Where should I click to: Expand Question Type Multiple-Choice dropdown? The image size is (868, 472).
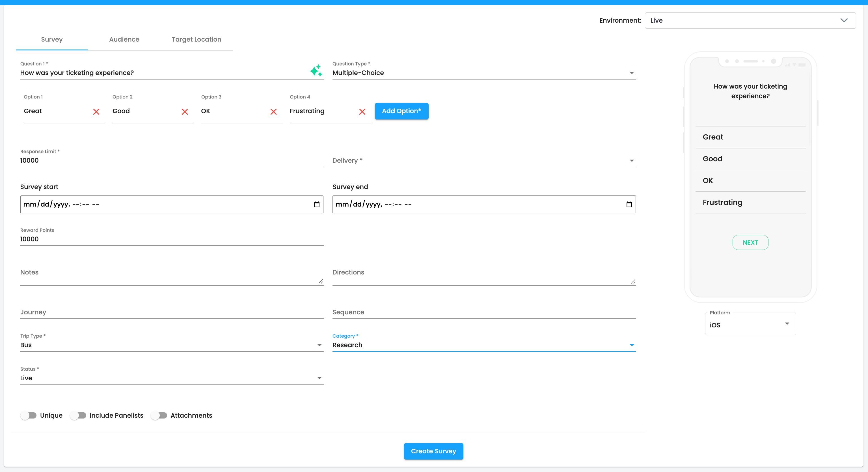click(x=483, y=73)
